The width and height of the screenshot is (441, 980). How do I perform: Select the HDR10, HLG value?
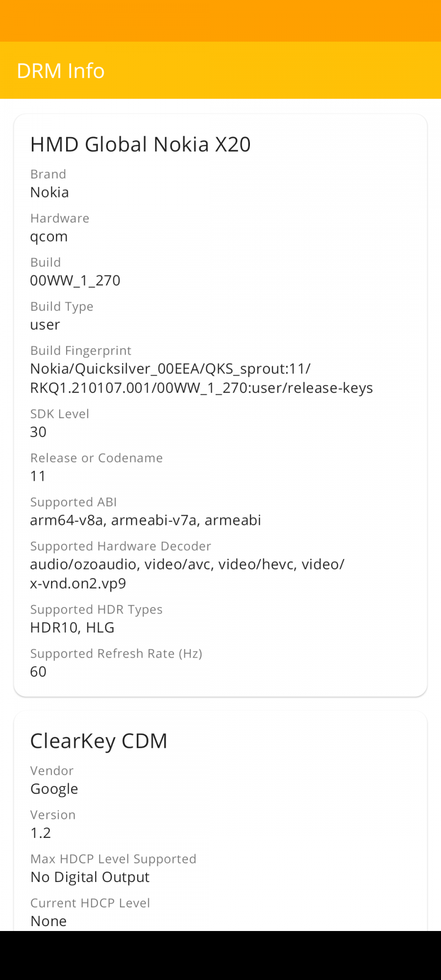click(72, 627)
